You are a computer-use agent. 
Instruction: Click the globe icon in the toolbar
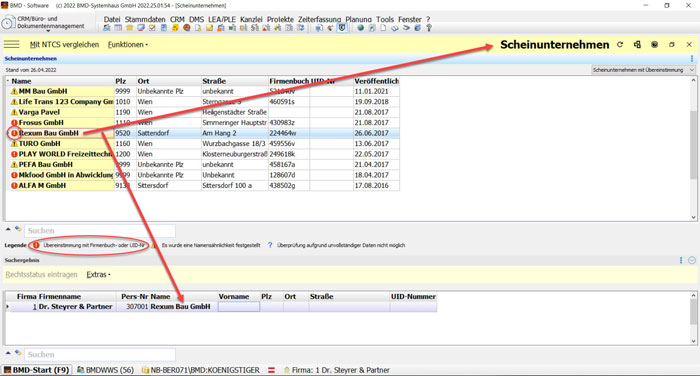360,28
